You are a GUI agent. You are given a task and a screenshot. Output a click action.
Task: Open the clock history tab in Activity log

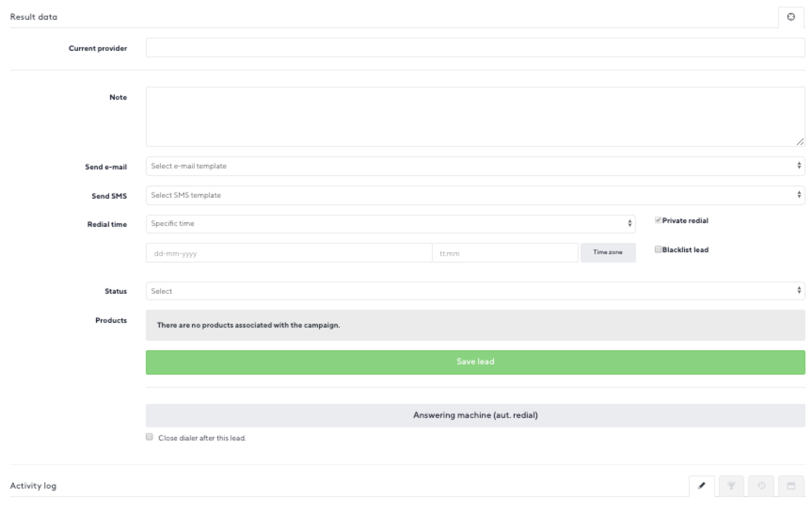(761, 486)
